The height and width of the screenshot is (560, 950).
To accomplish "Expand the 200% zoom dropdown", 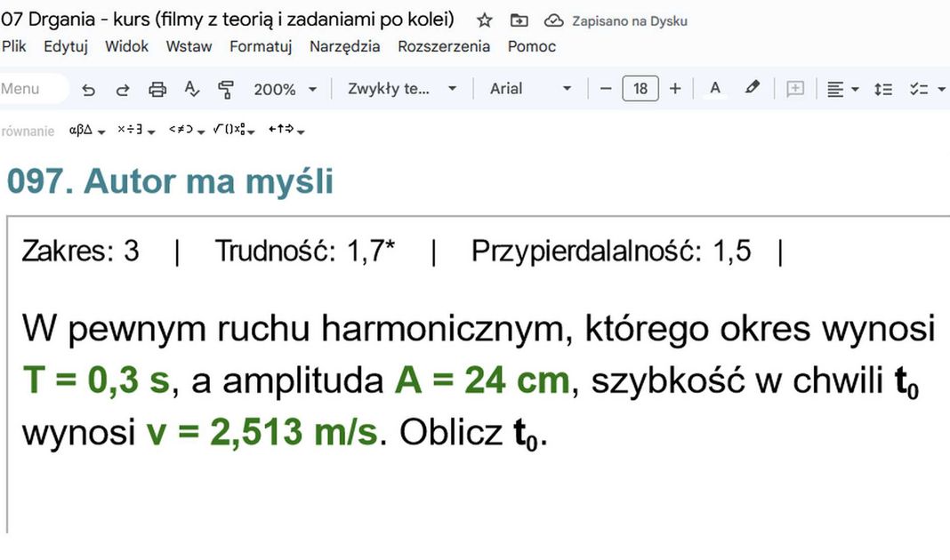I will [285, 89].
